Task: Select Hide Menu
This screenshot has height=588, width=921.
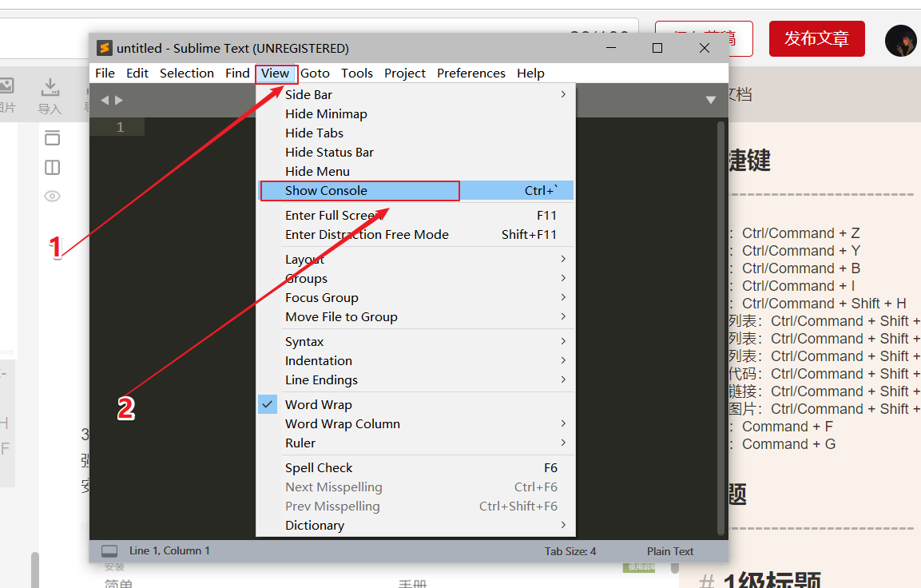Action: 415,172
